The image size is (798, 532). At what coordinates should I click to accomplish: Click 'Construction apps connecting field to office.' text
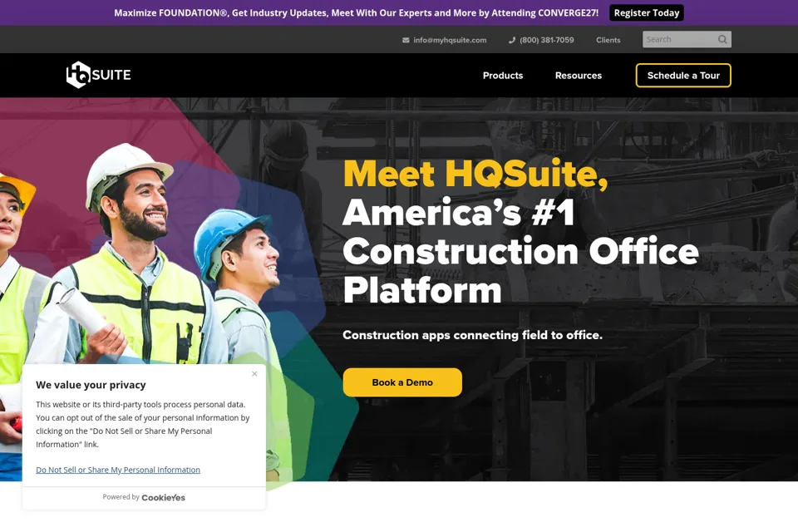point(472,335)
